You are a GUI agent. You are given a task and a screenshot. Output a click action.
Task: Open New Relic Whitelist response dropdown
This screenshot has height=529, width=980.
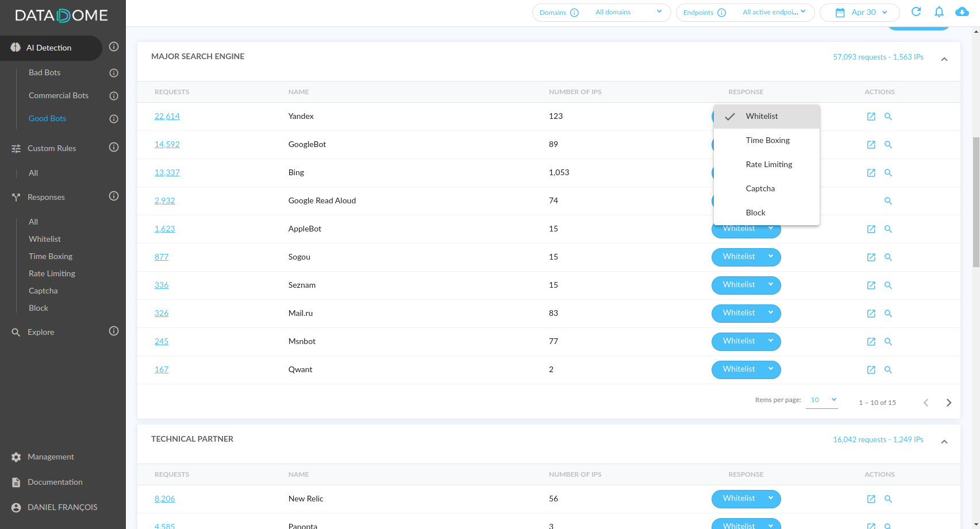746,499
